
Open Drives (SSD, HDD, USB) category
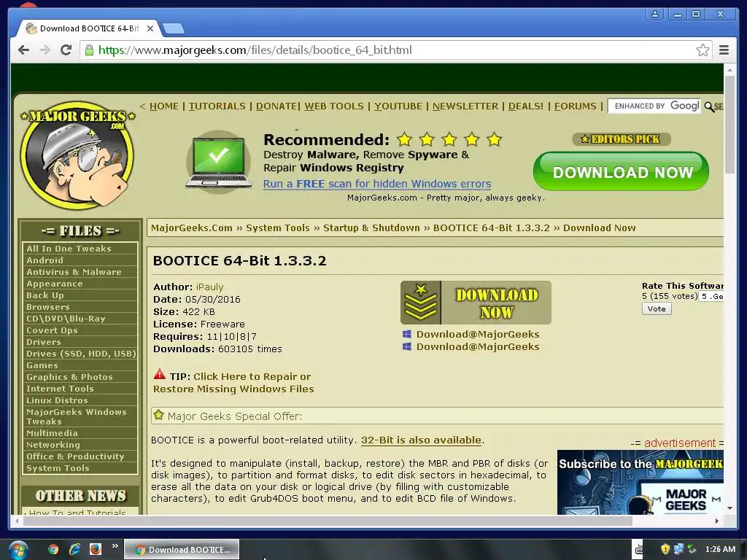point(80,354)
